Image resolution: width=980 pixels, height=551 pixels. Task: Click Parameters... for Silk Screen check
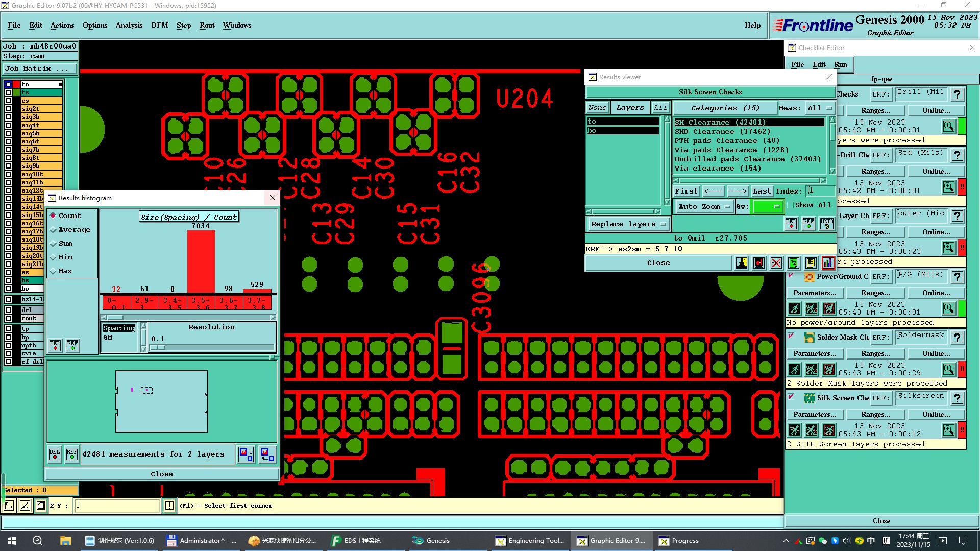(x=815, y=415)
